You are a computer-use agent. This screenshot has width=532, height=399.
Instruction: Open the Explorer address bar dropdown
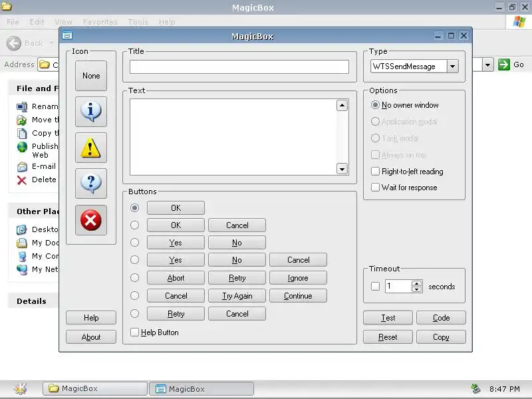487,65
